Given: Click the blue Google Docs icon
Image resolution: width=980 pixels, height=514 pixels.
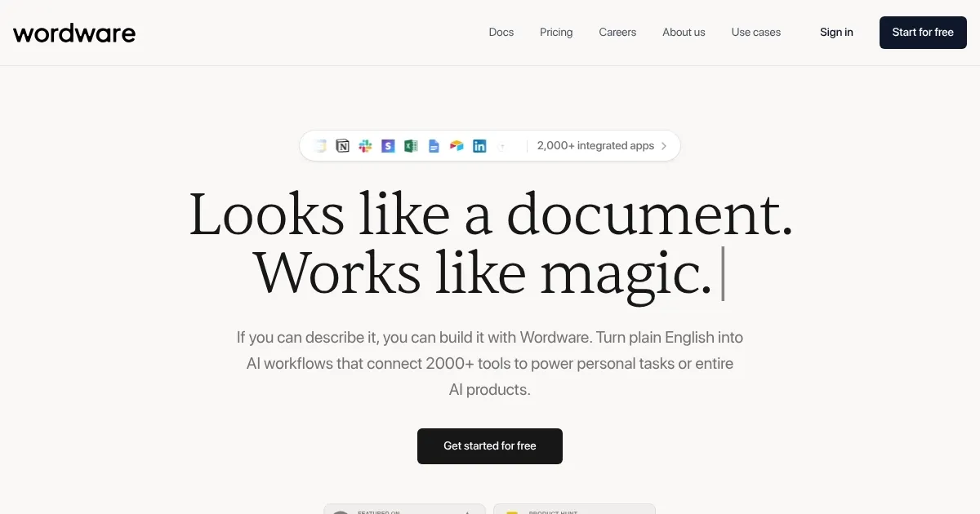Looking at the screenshot, I should pos(434,146).
